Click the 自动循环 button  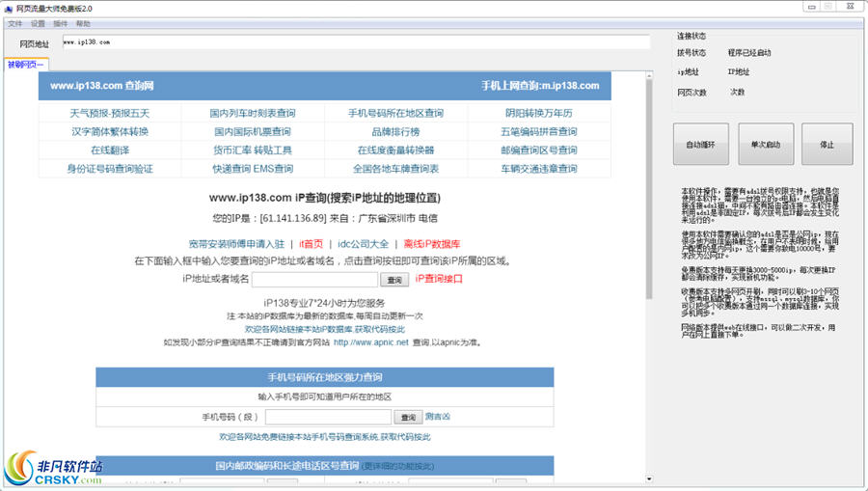(701, 144)
